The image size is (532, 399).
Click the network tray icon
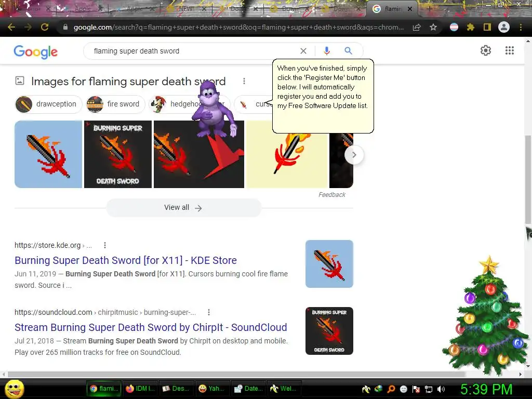429,389
